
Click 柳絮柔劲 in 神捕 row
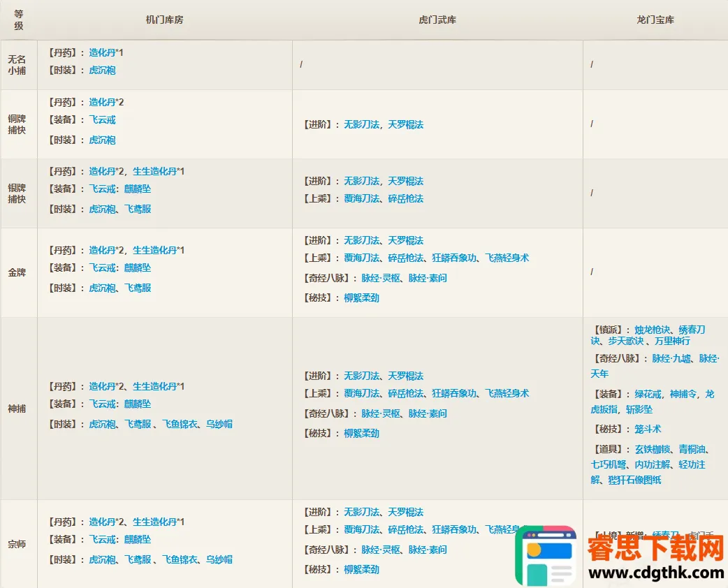coord(361,434)
